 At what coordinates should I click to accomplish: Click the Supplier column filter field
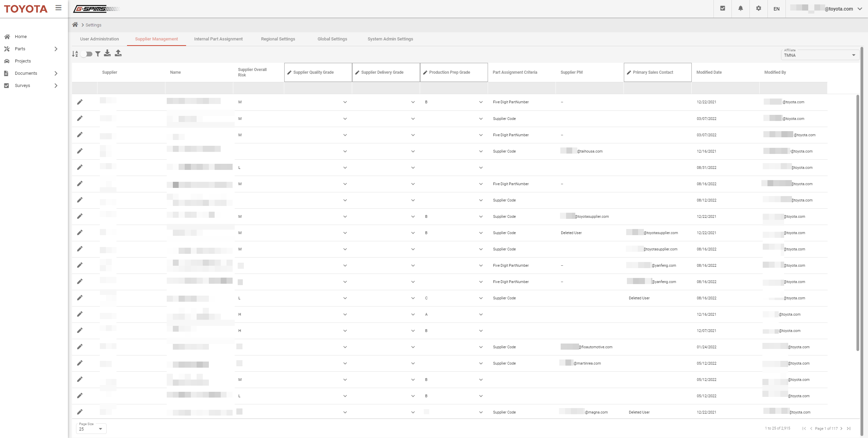point(131,88)
